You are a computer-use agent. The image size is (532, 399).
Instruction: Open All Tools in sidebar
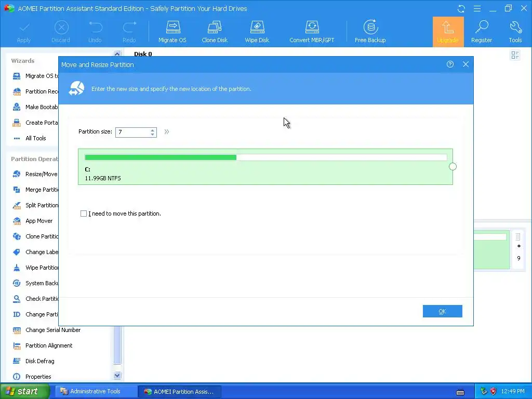click(x=30, y=138)
